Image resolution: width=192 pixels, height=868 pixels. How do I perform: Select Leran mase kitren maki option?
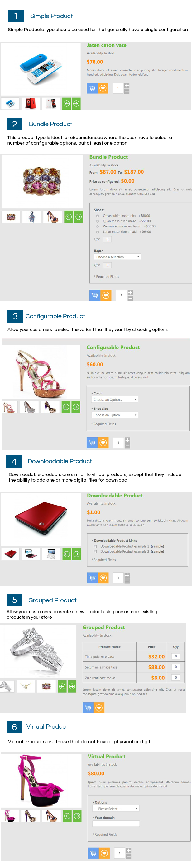[x=98, y=232]
